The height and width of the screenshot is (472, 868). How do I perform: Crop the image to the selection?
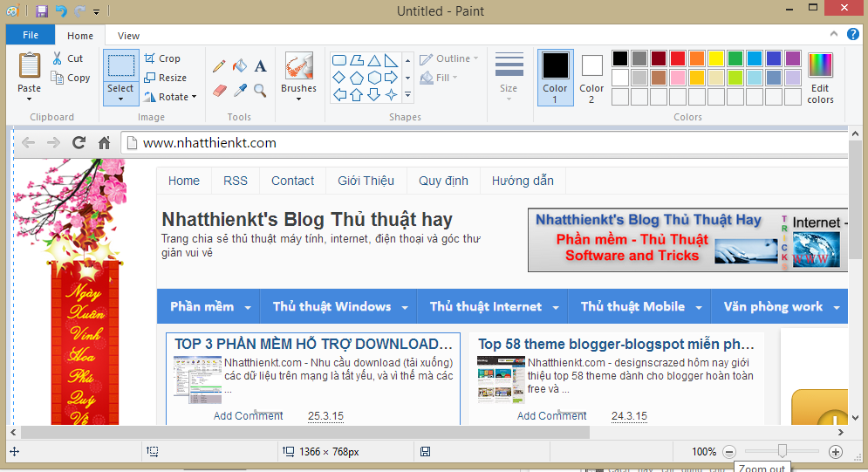tap(162, 58)
